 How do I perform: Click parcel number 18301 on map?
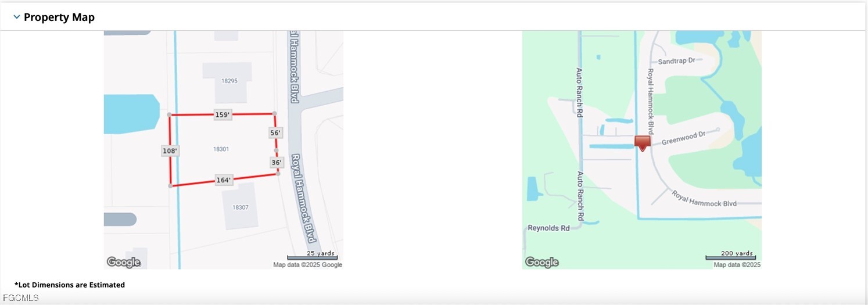[221, 149]
